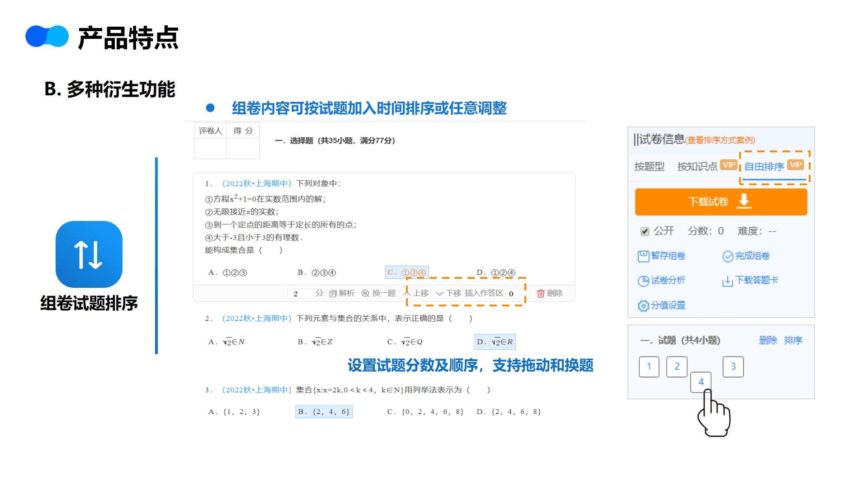Click question number 3 box in 试题 list
868x488 pixels.
(733, 366)
